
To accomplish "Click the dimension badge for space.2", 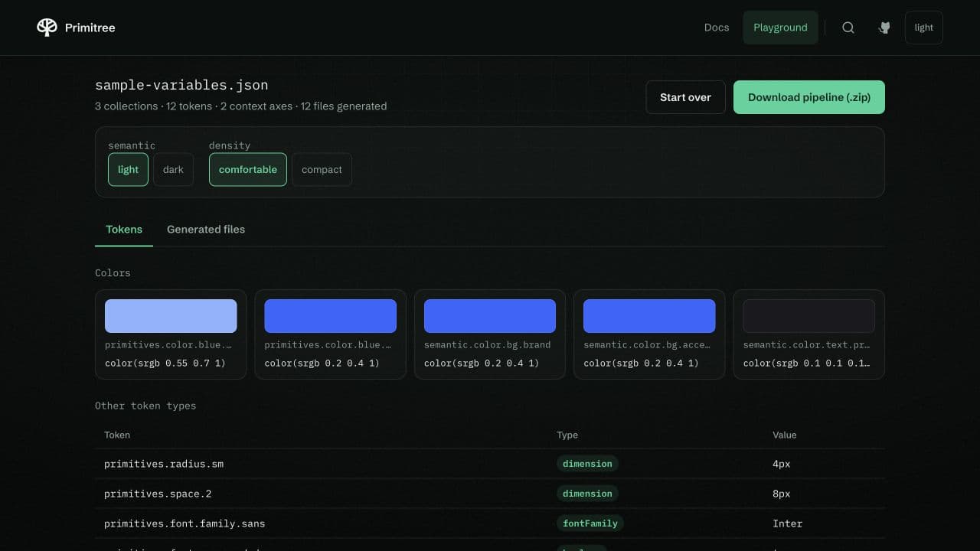I will (x=587, y=494).
